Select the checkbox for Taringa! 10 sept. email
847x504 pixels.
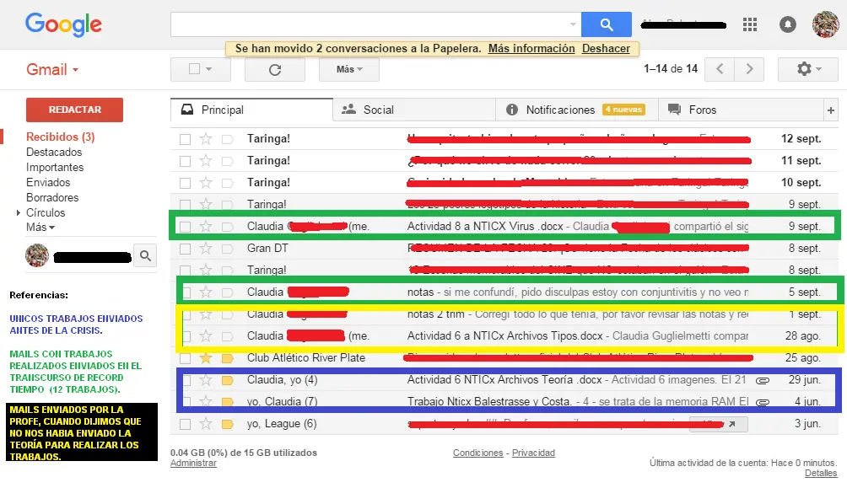click(x=186, y=183)
